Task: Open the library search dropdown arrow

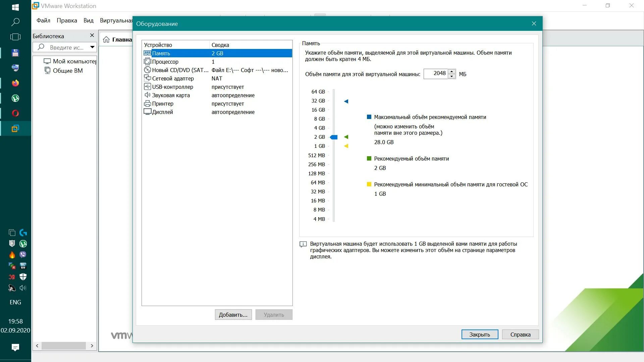Action: (x=92, y=47)
